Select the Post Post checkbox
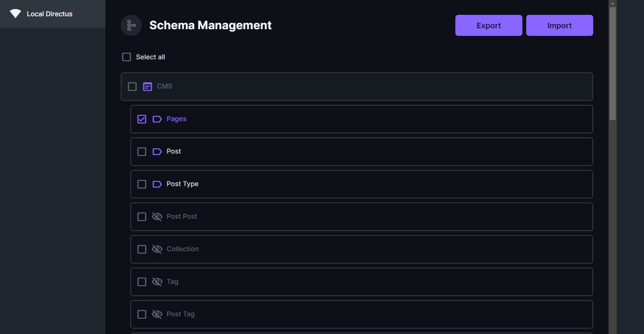Image resolution: width=644 pixels, height=334 pixels. pos(142,217)
